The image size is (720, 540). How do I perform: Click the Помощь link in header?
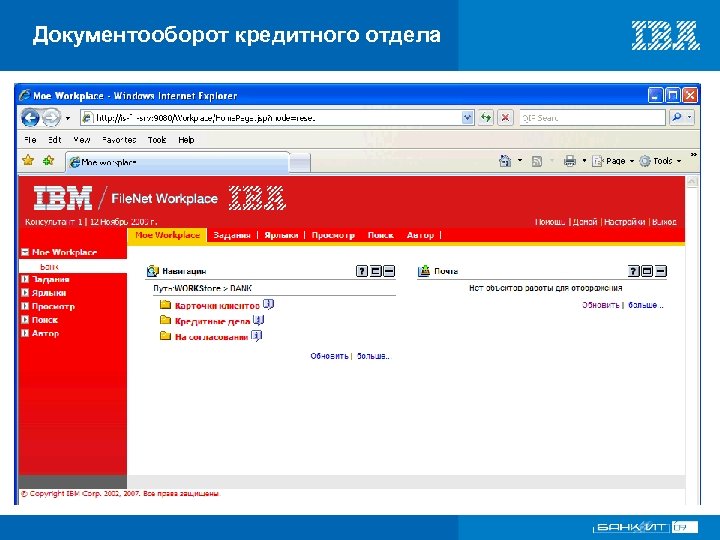click(550, 222)
